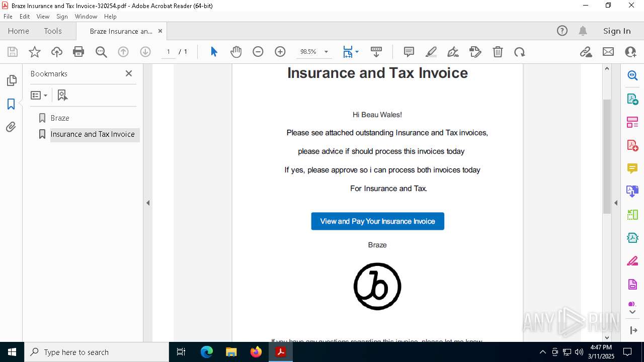Click the zoom percentage field
644x362 pixels.
(308, 52)
